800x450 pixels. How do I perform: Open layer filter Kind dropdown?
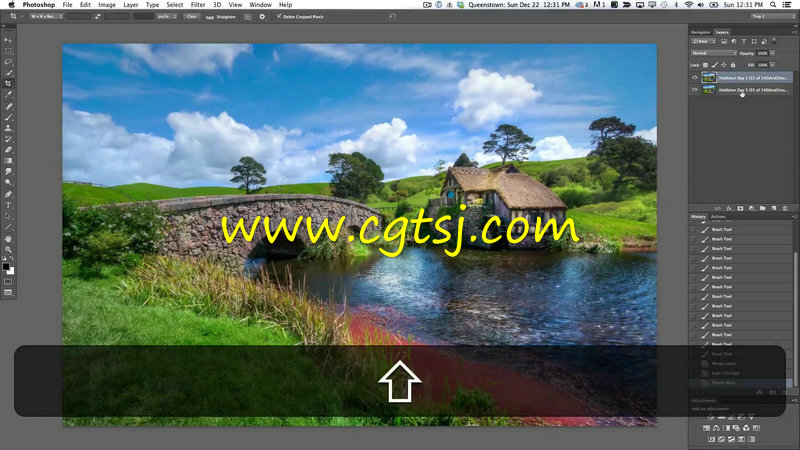pos(704,41)
